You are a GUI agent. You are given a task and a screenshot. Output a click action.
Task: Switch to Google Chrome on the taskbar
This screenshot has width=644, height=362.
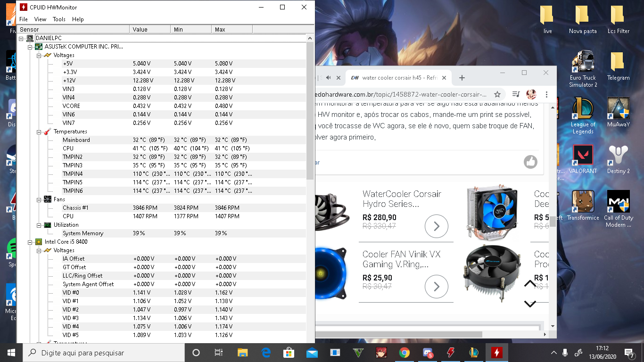click(404, 353)
